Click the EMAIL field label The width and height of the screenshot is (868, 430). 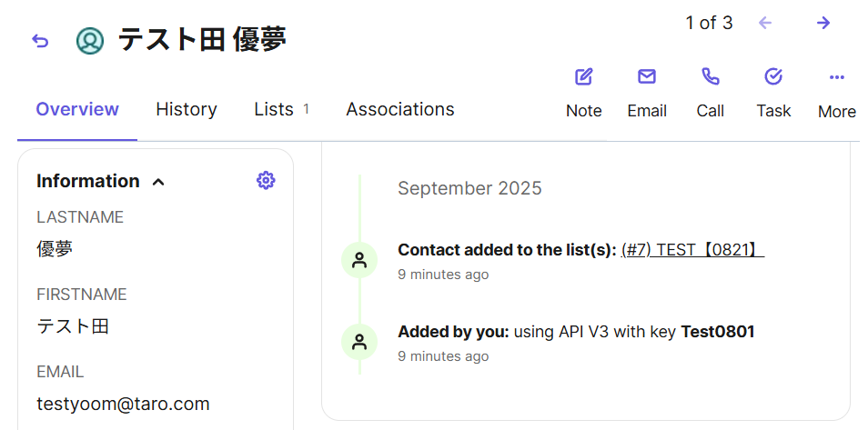pyautogui.click(x=60, y=372)
